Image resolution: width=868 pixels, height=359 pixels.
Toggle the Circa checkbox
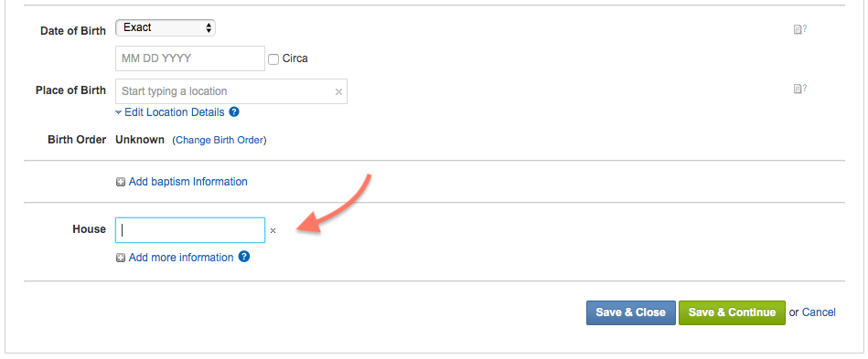(x=273, y=59)
